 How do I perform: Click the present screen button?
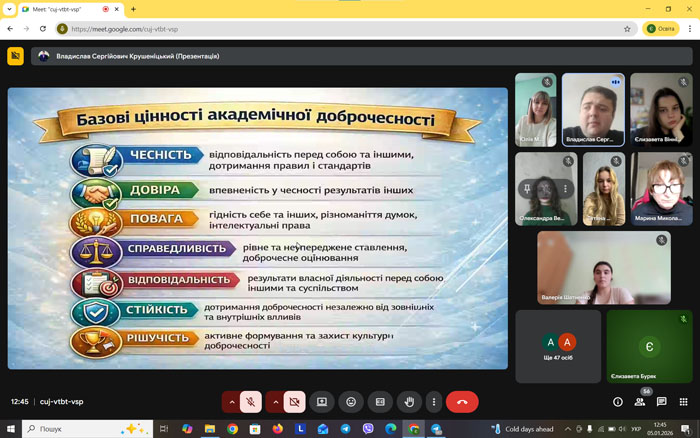(x=322, y=401)
